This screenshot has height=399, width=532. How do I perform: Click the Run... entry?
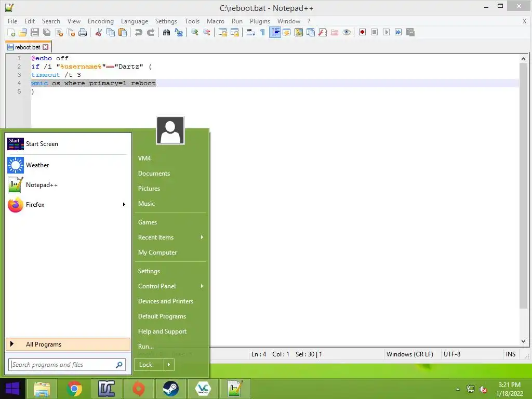[x=146, y=347]
